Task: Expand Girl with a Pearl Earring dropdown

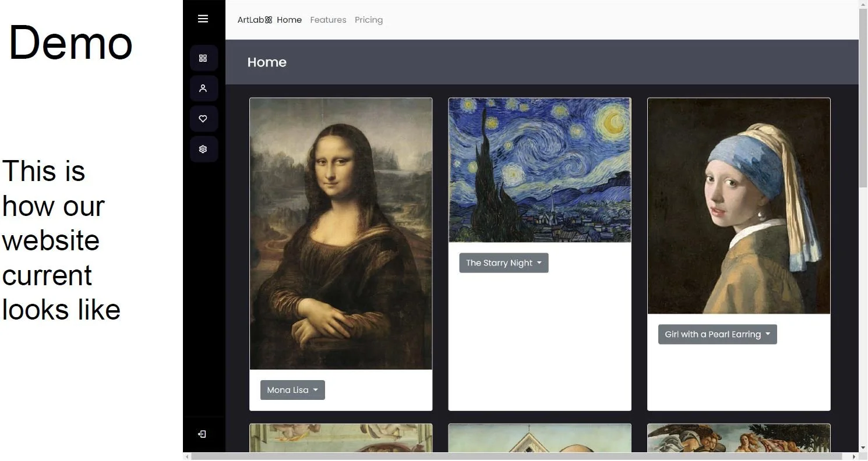Action: click(x=718, y=334)
